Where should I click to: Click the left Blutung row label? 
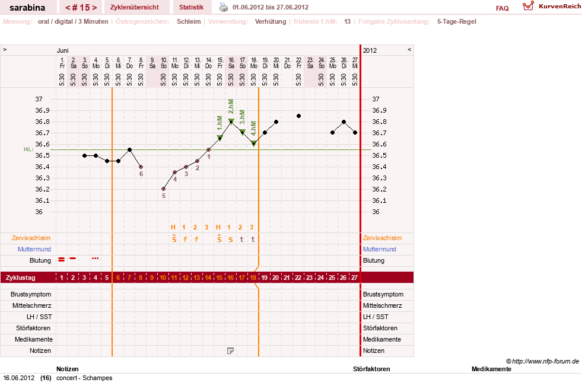(x=40, y=260)
